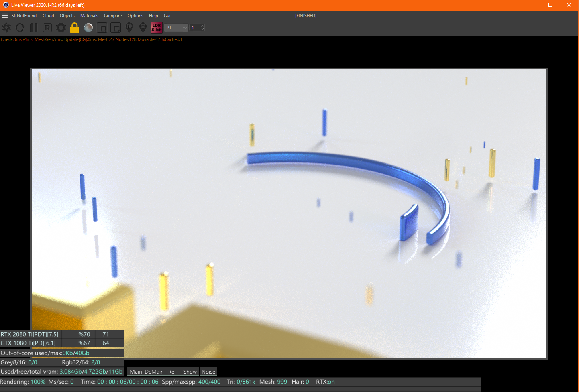The image size is (579, 392).
Task: Toggle the render region R icon
Action: tap(47, 28)
